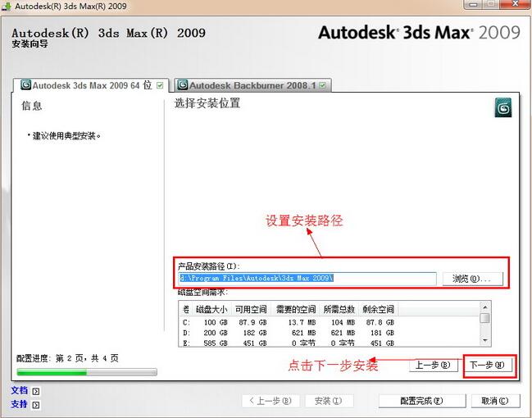
Task: Expand the arrow icon next to 支持
Action: coord(36,405)
